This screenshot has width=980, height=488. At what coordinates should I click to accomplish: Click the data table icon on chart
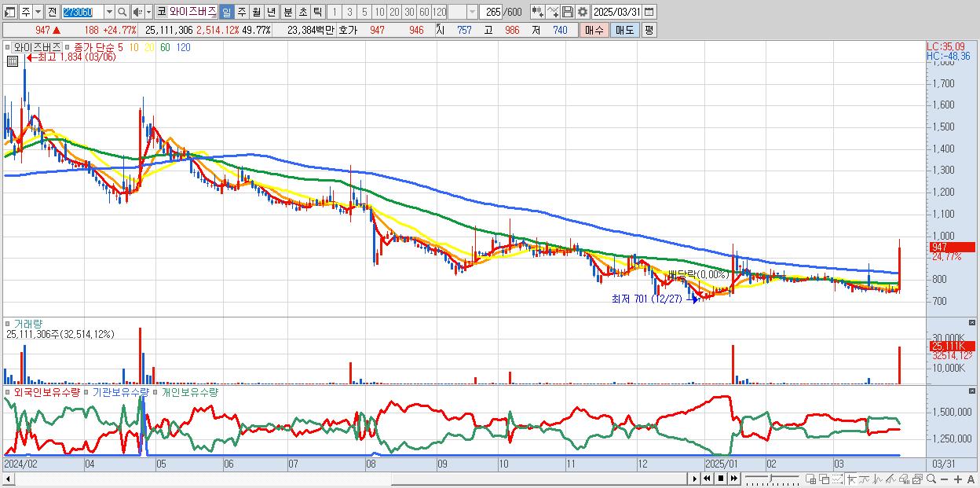(13, 60)
